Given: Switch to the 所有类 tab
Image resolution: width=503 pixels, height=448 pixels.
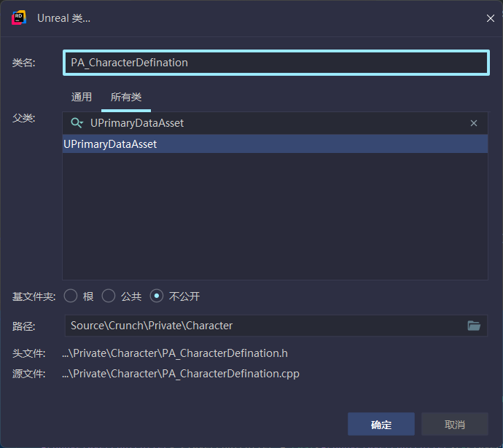Looking at the screenshot, I should click(x=126, y=97).
